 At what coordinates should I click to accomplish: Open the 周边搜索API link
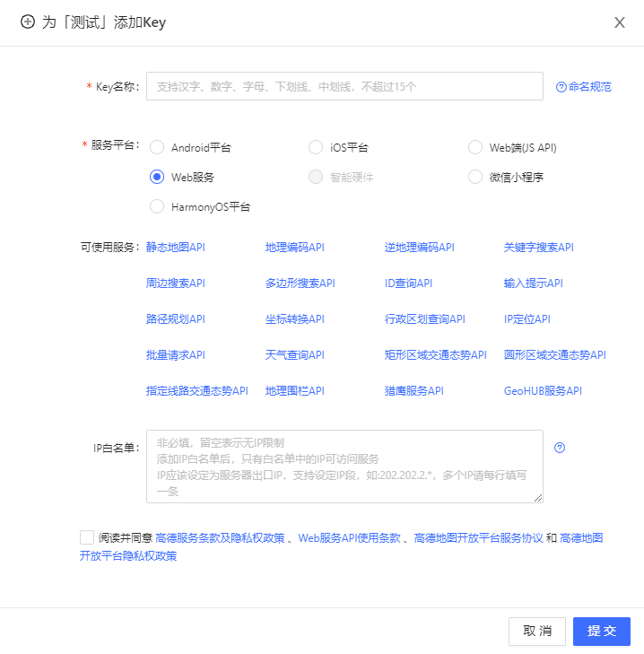176,283
